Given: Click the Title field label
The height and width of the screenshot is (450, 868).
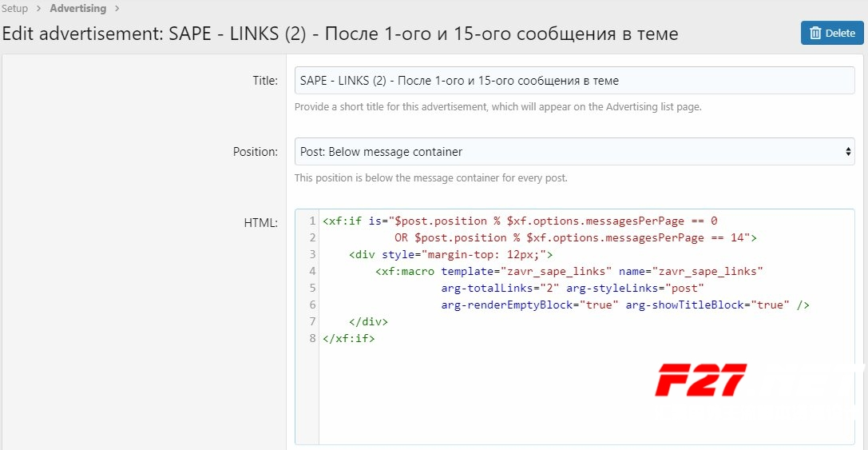Looking at the screenshot, I should pos(265,81).
